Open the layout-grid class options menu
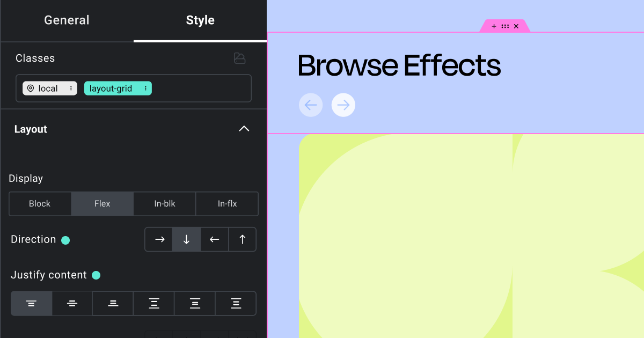The image size is (644, 338). point(144,88)
